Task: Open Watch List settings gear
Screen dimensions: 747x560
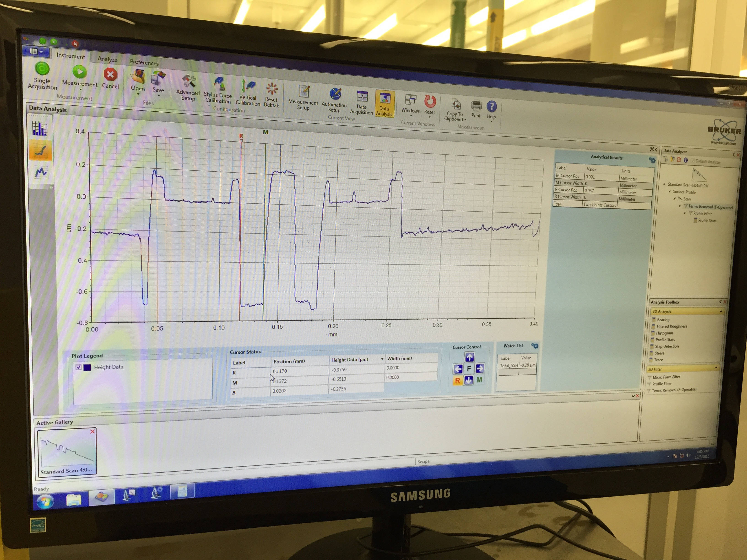Action: coord(535,346)
